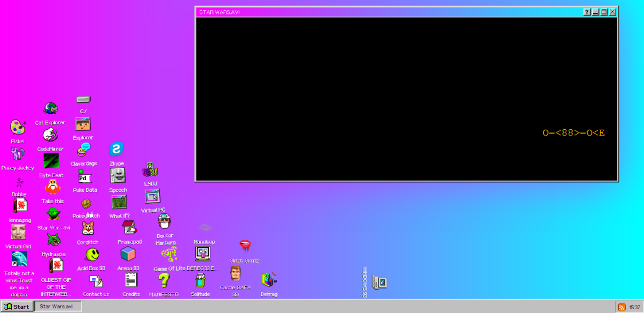Click the STAR WARS.AVI window title bar
This screenshot has height=313, width=644.
(x=406, y=12)
